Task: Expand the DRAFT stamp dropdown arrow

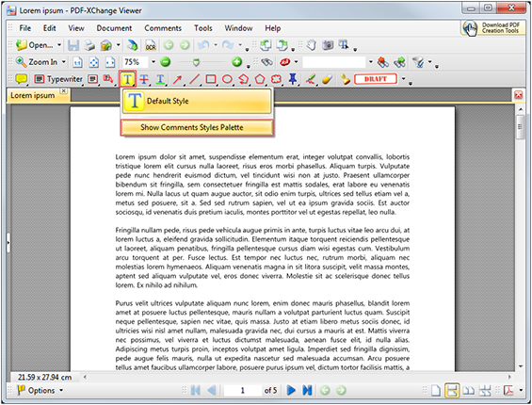Action: [x=403, y=79]
